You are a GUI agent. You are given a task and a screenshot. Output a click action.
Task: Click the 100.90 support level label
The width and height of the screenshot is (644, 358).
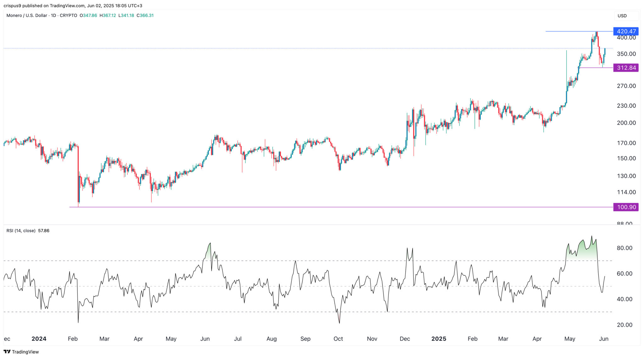tap(626, 207)
